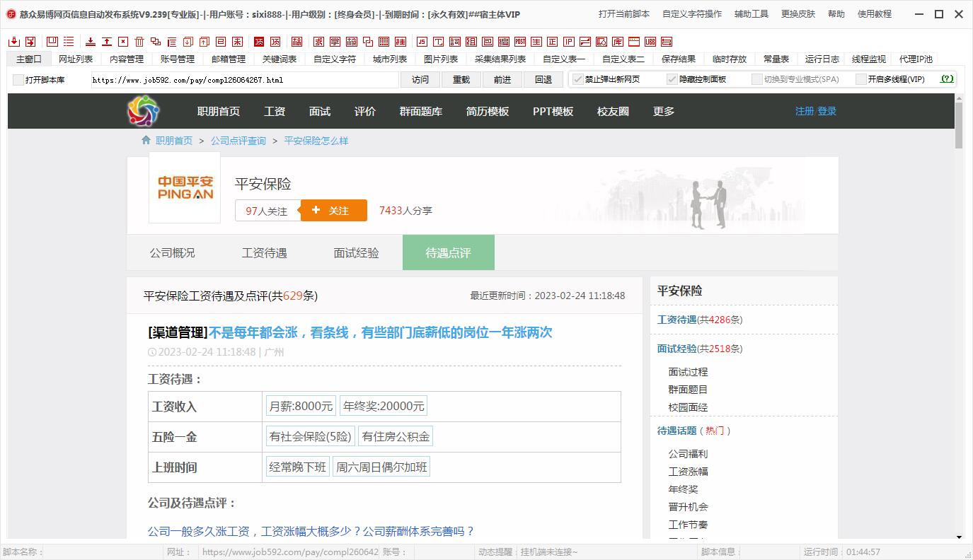This screenshot has width=973, height=560.
Task: Click 群面题目 sidebar link
Action: coord(689,390)
